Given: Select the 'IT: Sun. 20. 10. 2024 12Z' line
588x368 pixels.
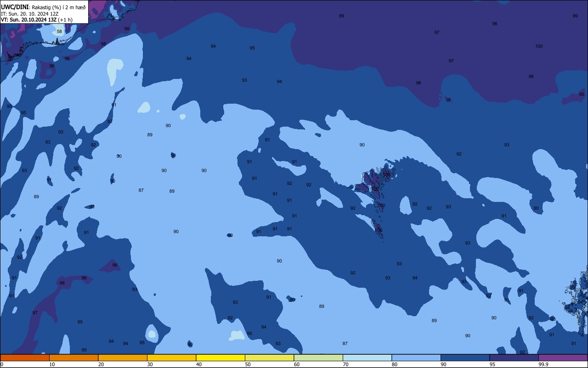Looking at the screenshot, I should [x=30, y=14].
